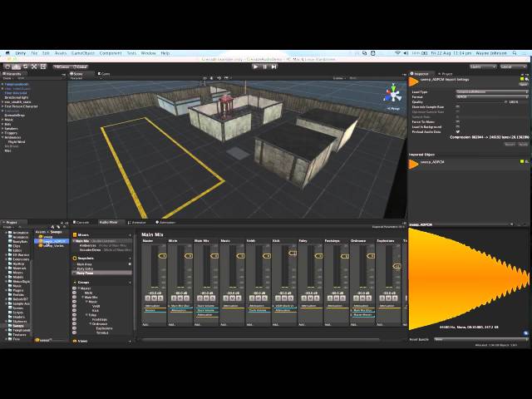Click the Apply button in Inspector

tap(523, 144)
